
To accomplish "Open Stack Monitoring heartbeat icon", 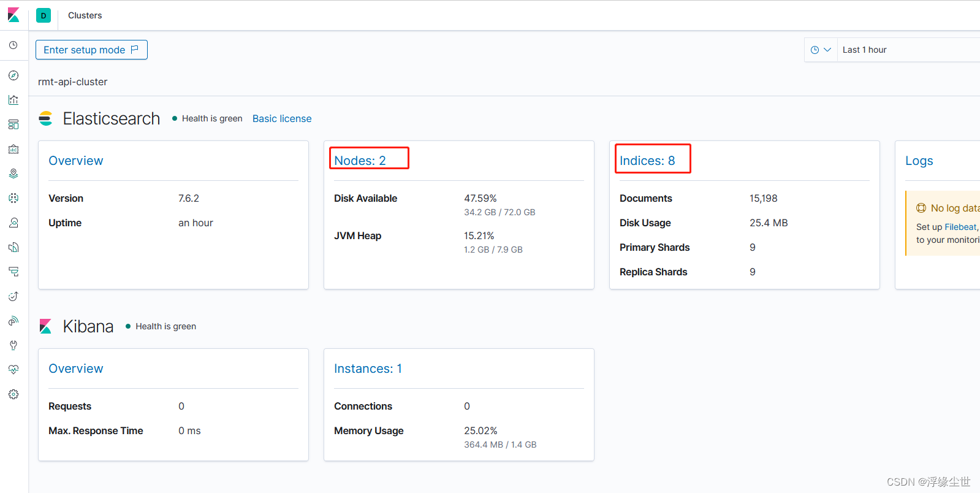I will 13,370.
